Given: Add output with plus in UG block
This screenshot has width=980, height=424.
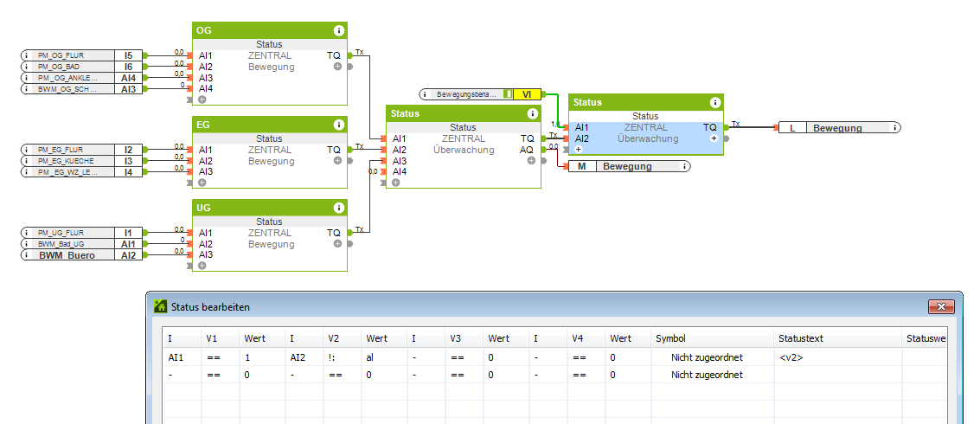Looking at the screenshot, I should 337,244.
